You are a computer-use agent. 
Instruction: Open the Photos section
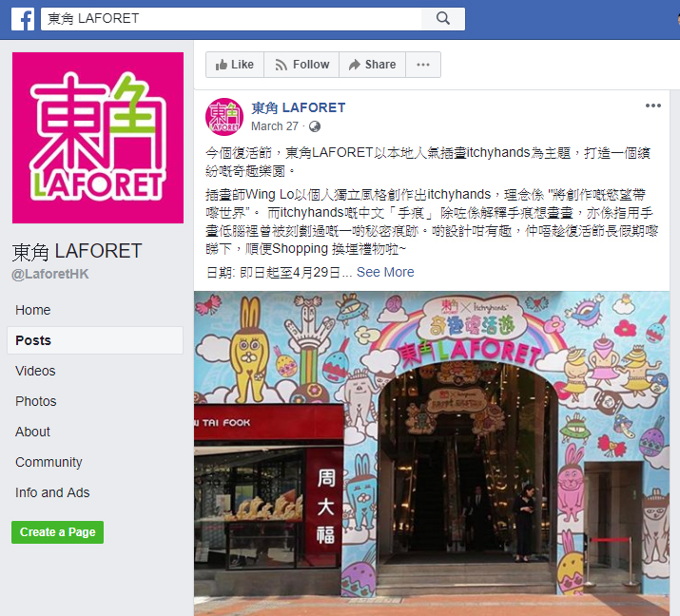(36, 401)
